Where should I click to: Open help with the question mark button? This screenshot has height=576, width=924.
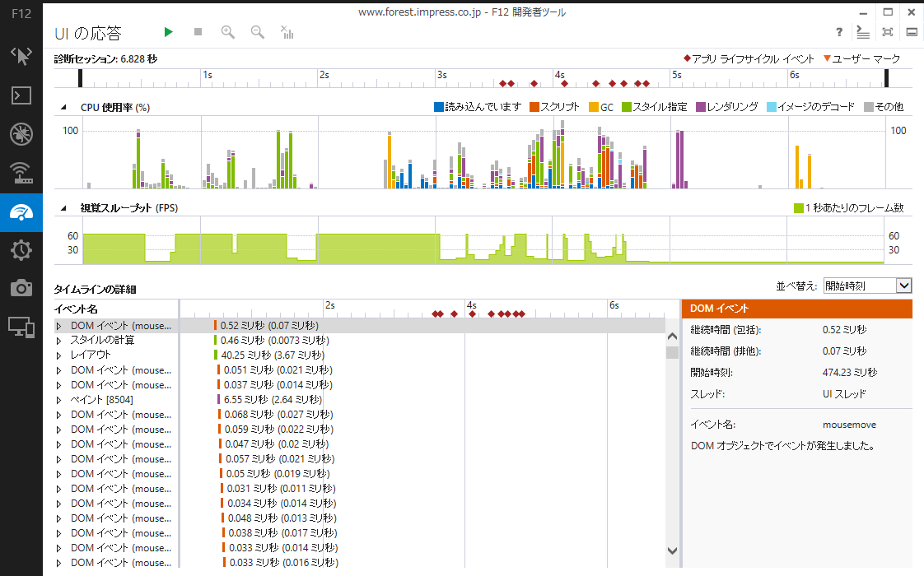tap(838, 31)
